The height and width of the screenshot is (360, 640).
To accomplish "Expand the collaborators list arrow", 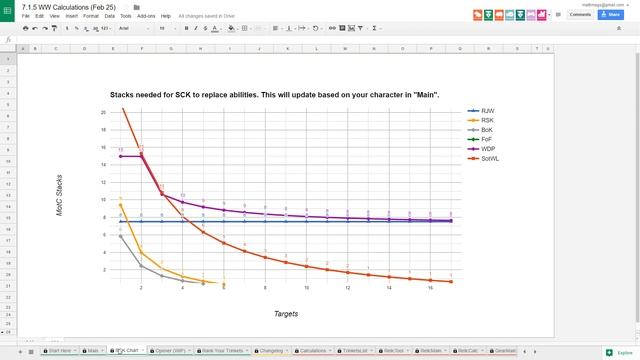I will (x=549, y=15).
